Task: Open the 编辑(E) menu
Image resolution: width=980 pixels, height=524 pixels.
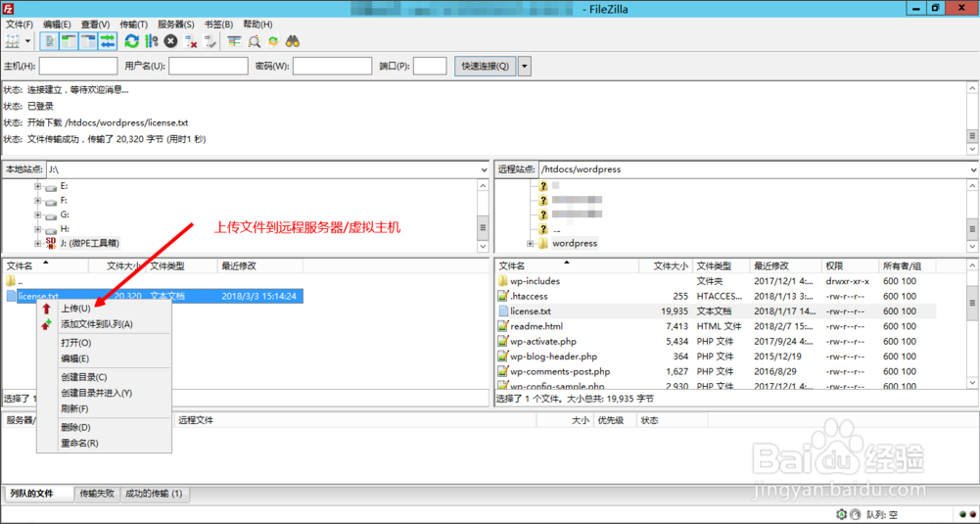Action: click(57, 24)
